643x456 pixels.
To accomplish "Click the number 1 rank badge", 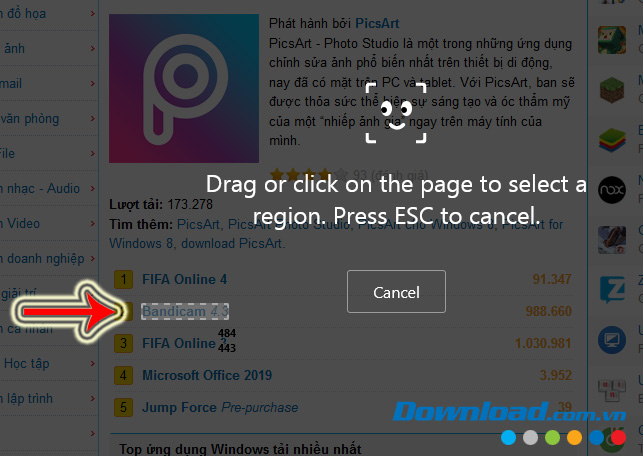I will [x=123, y=279].
